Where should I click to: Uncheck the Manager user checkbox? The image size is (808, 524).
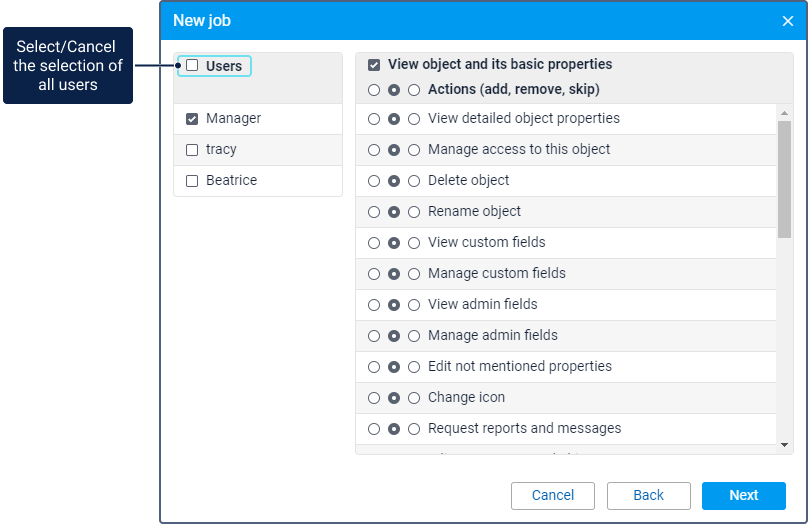point(192,119)
